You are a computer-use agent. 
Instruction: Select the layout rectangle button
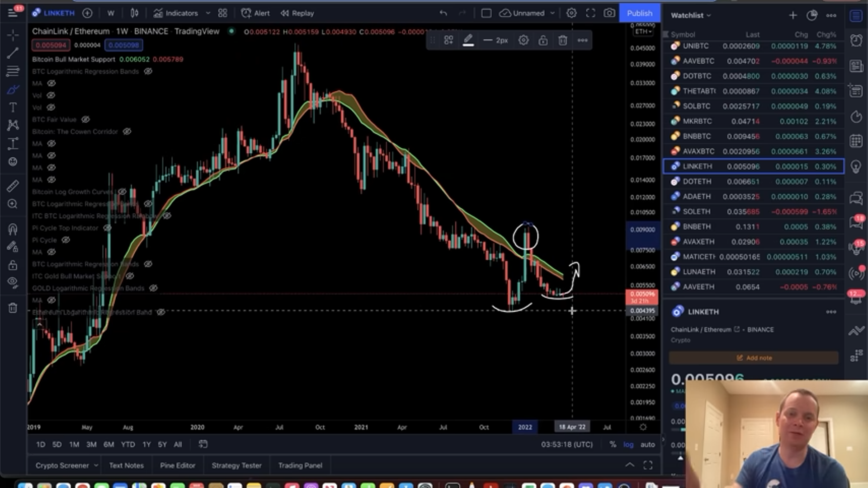[486, 13]
